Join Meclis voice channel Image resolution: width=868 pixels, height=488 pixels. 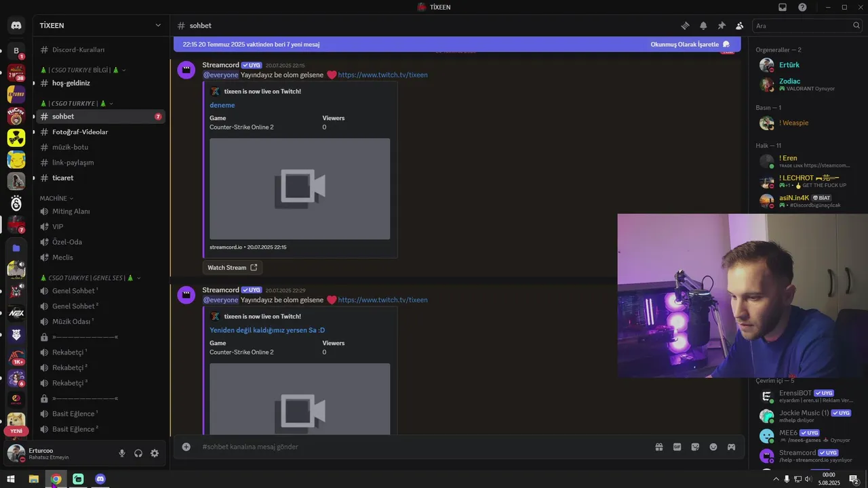pos(100,258)
